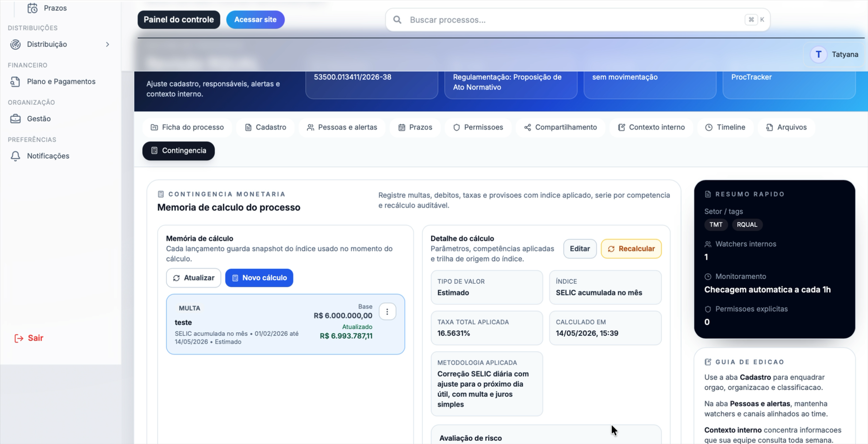Click the Recalcular button
868x444 pixels.
click(x=631, y=249)
